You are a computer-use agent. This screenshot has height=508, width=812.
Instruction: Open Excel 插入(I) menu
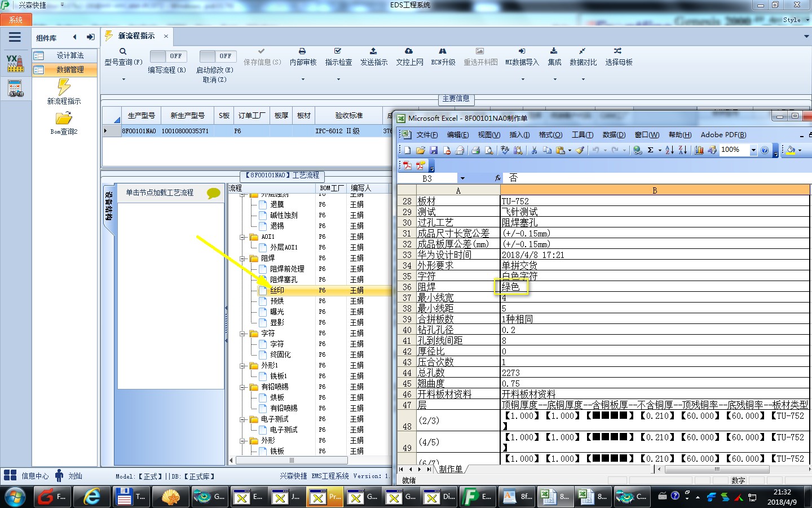click(x=519, y=135)
